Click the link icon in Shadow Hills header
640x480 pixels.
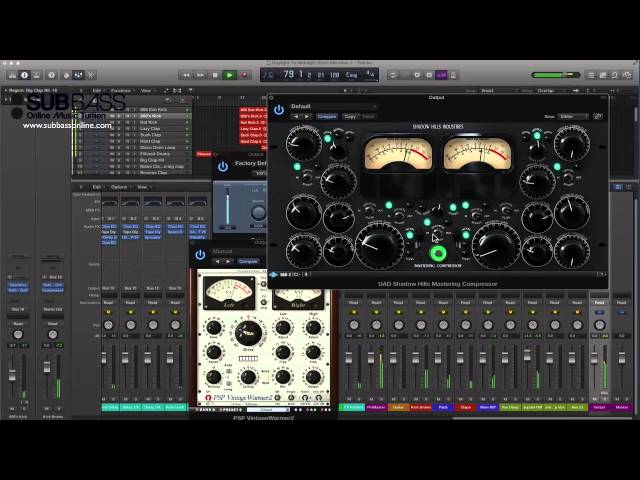tap(598, 116)
